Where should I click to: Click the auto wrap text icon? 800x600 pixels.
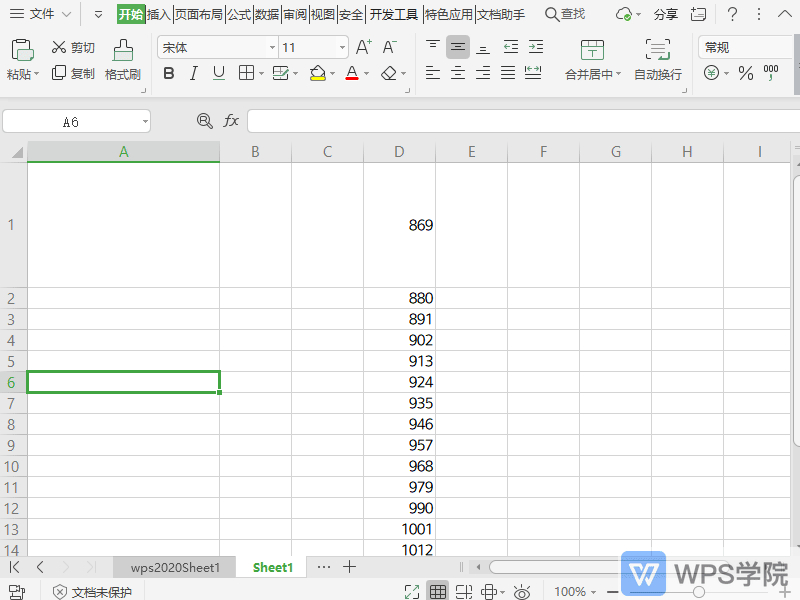pyautogui.click(x=657, y=50)
